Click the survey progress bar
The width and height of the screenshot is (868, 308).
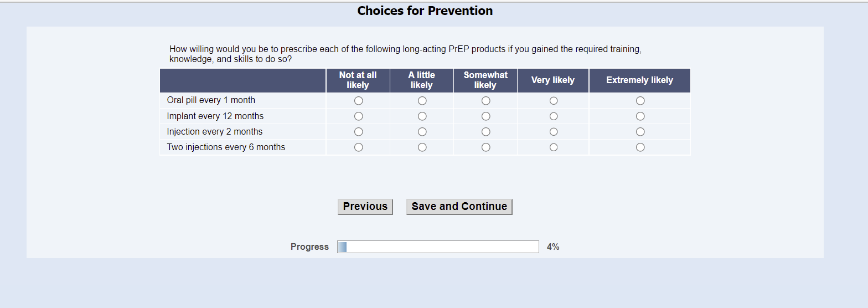pos(438,247)
